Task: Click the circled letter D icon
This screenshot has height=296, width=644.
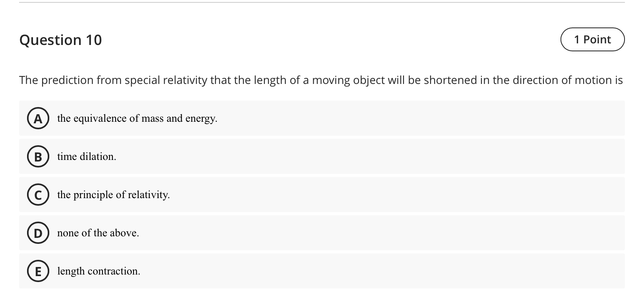Action: coord(38,233)
